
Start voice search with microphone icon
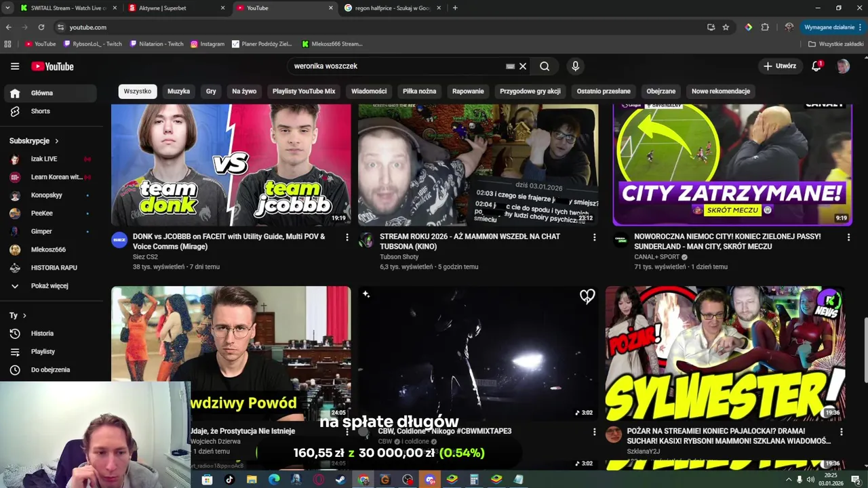pos(575,66)
